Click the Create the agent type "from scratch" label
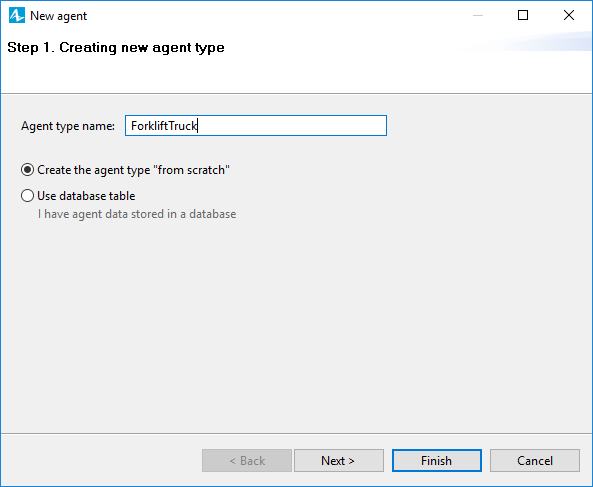 (134, 170)
